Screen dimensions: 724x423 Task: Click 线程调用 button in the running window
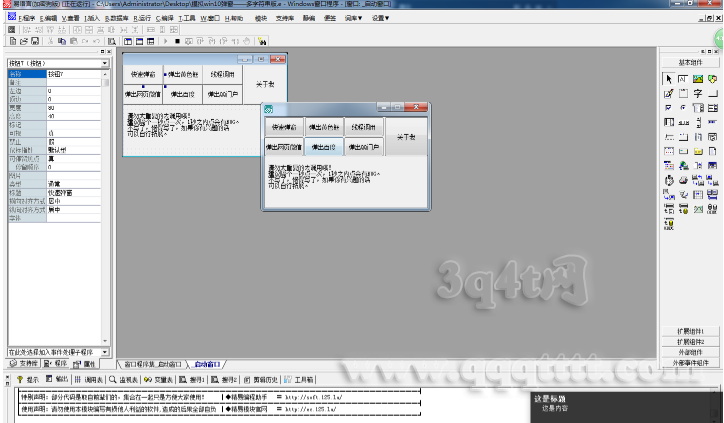[x=364, y=127]
